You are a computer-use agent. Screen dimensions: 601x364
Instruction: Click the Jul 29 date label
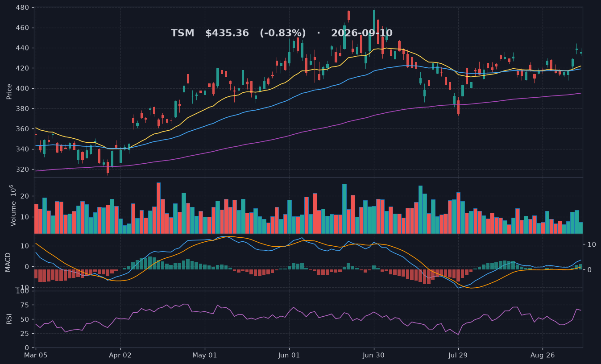click(x=458, y=356)
